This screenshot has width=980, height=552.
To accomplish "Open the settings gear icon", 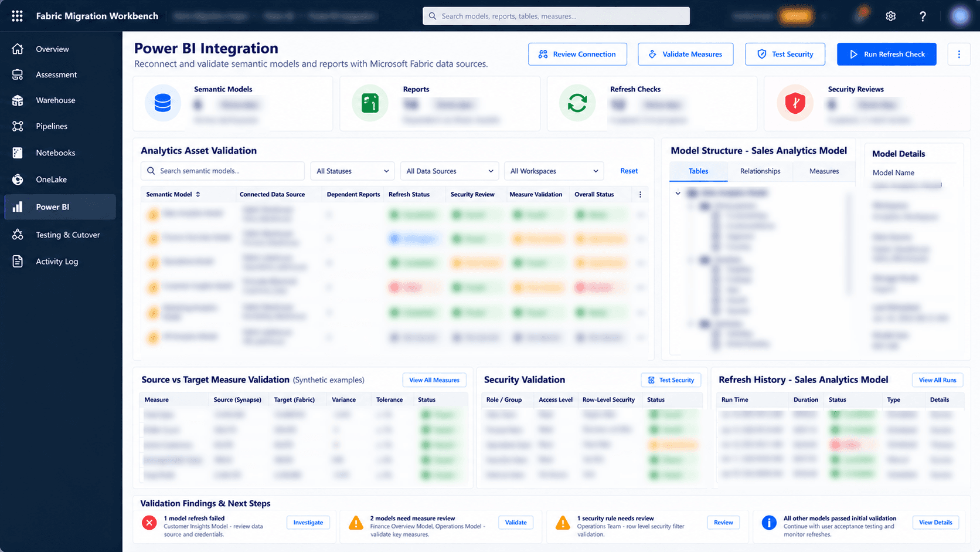I will (890, 16).
